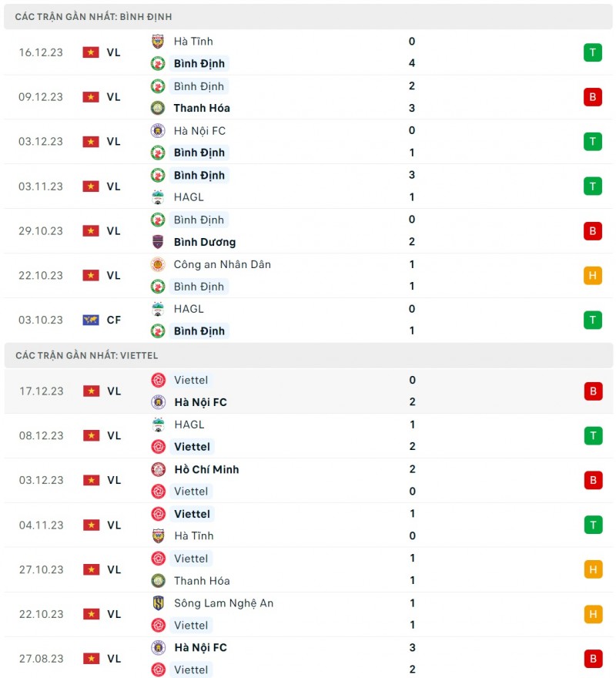Select the Viettel recent matches header

[87, 355]
